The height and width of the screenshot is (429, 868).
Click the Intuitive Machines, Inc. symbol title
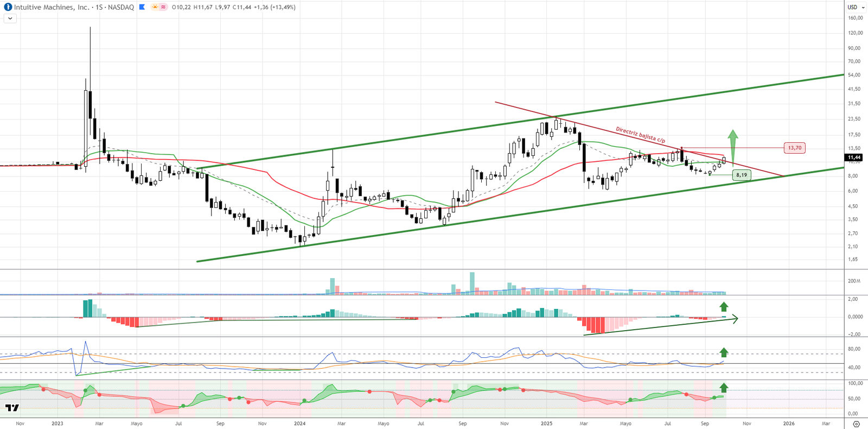point(52,7)
